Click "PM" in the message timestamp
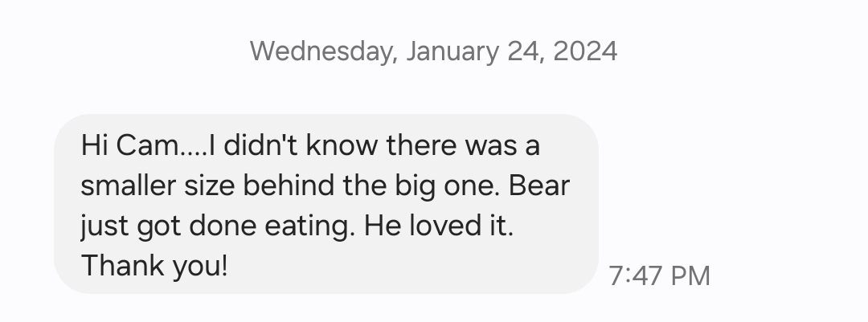The width and height of the screenshot is (868, 322). 690,275
